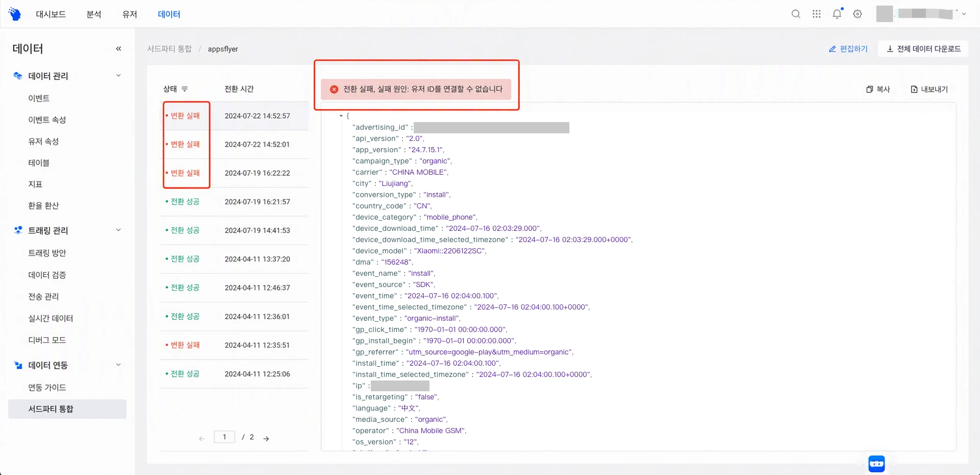Image resolution: width=980 pixels, height=475 pixels.
Task: Select the row dated 2024-04-11 12:35:51
Action: [234, 345]
